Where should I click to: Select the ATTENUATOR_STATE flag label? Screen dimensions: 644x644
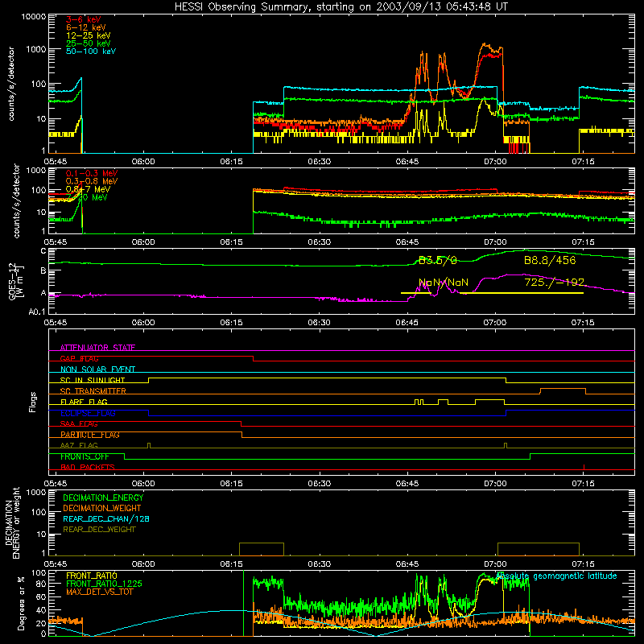coord(97,348)
